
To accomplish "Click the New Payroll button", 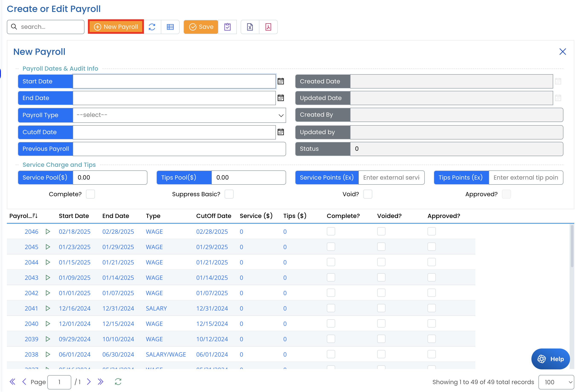I will click(116, 27).
